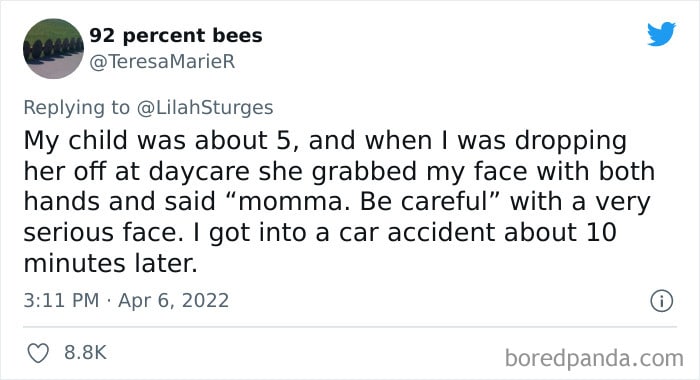The image size is (700, 380).
Task: Visit the @LilahSturges mention
Action: 205,108
